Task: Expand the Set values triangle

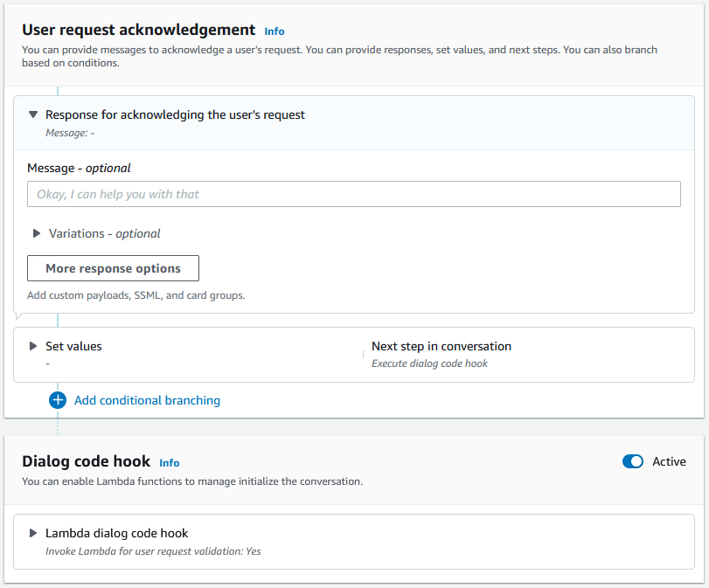Action: tap(33, 346)
